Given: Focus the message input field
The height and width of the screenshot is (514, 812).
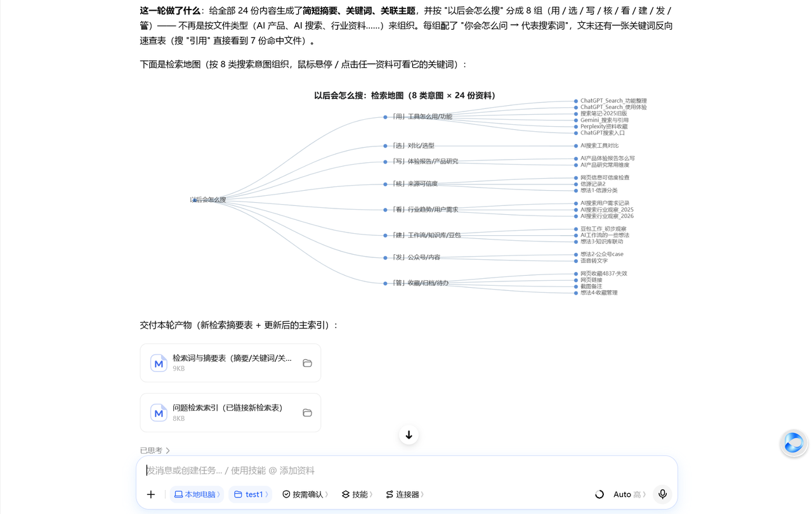Looking at the screenshot, I should point(407,470).
